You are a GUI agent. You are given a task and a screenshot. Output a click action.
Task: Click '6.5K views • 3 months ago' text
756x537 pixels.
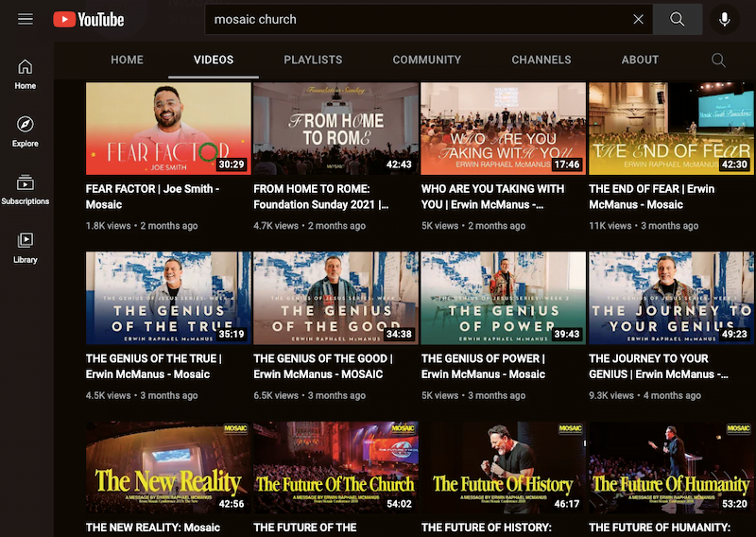pos(310,395)
